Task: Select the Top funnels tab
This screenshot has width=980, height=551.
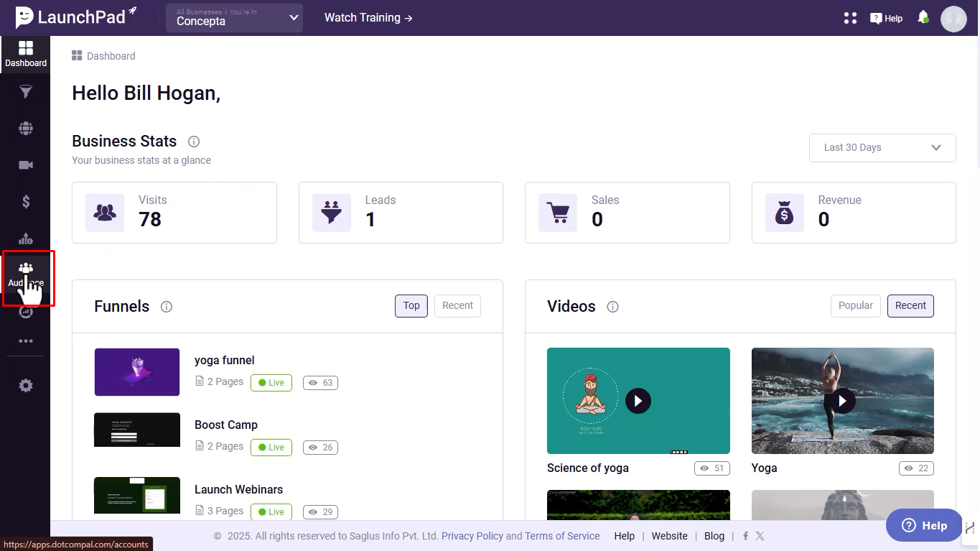Action: coord(411,305)
